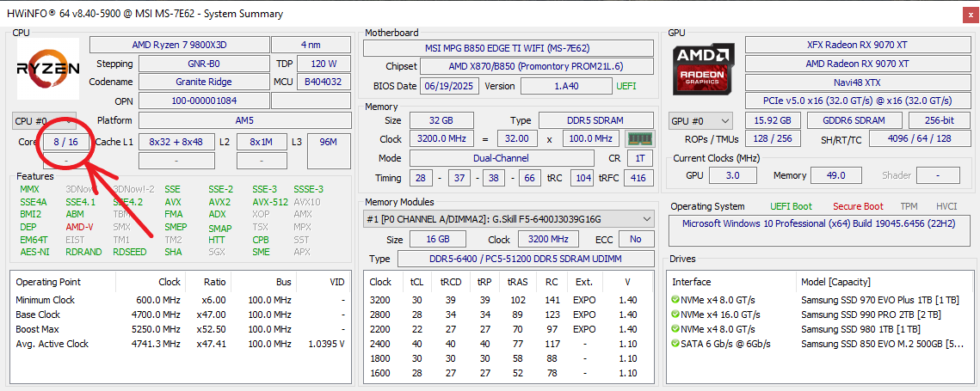Image resolution: width=980 pixels, height=391 pixels.
Task: Select the BIOS Date 06/19/2025 value
Action: pyautogui.click(x=450, y=86)
